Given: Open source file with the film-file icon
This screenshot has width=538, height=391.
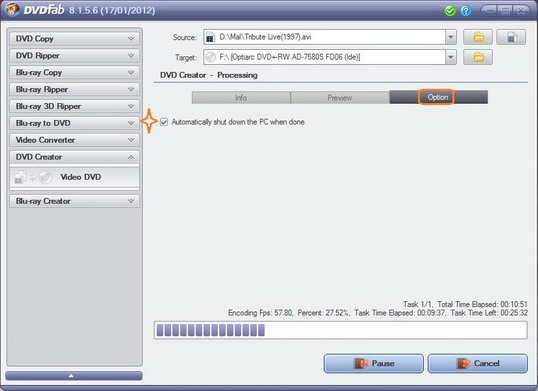Looking at the screenshot, I should pos(511,37).
